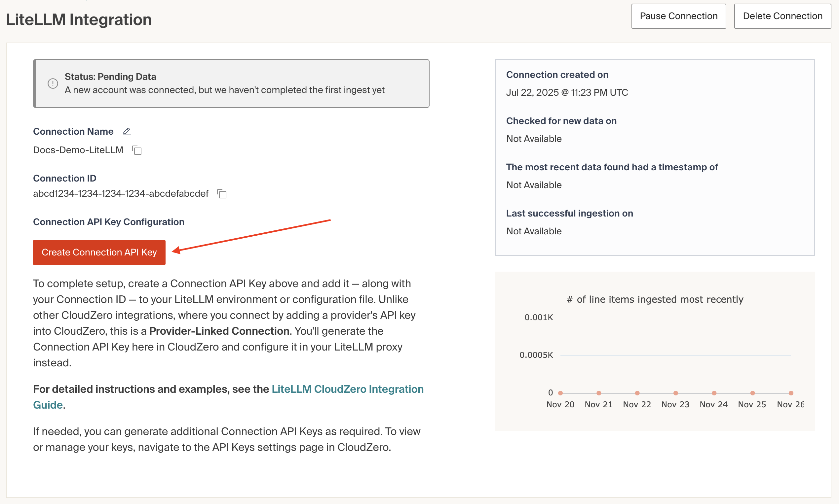Click the info icon in status banner

(53, 84)
